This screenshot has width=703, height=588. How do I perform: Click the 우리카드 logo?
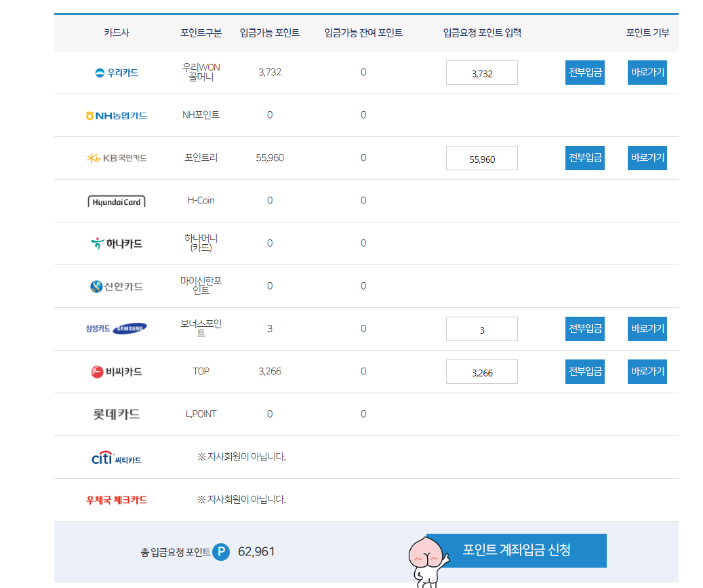117,73
